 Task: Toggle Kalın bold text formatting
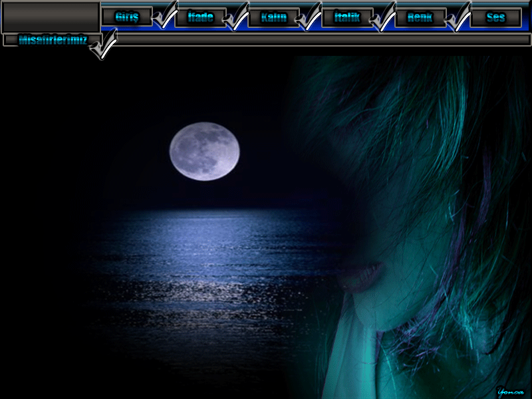tap(274, 17)
